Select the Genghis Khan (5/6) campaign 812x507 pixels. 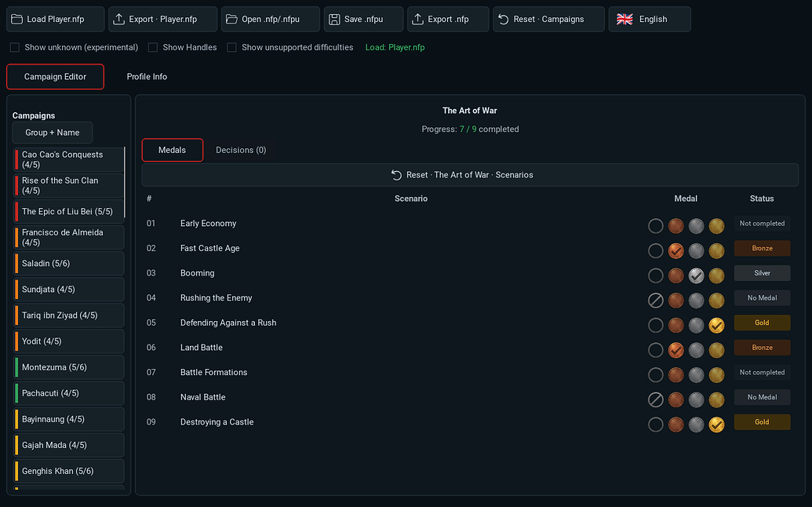point(69,471)
